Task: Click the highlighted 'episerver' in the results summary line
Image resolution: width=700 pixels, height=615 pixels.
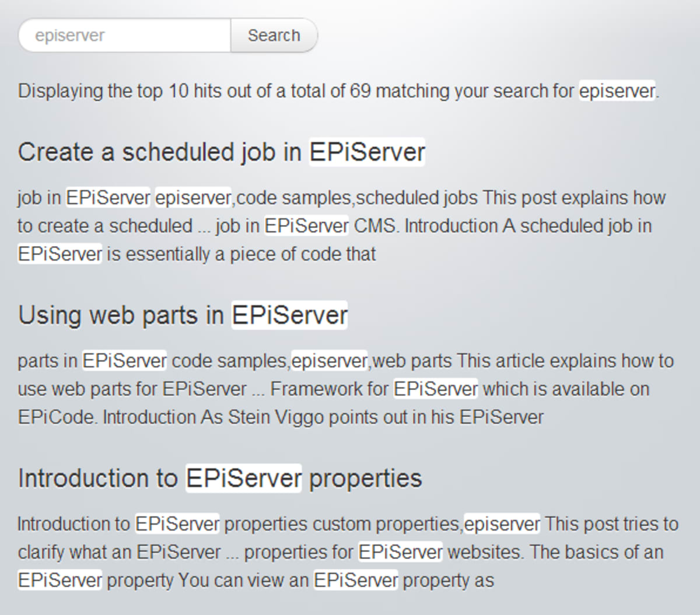Action: pyautogui.click(x=617, y=91)
